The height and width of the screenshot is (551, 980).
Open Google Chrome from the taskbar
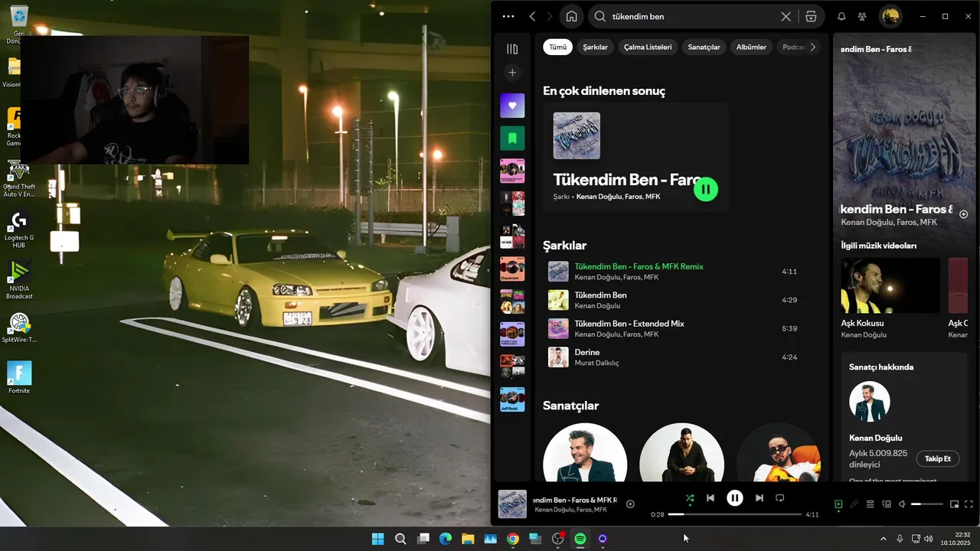(513, 539)
